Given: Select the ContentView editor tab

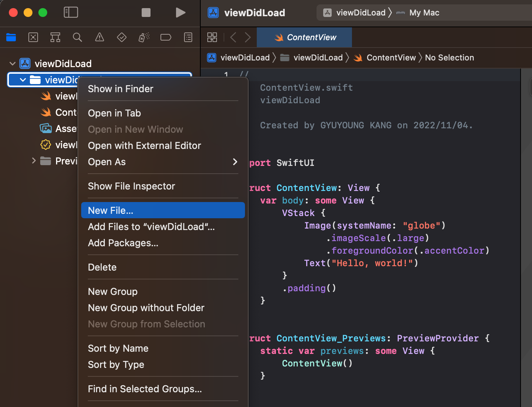Looking at the screenshot, I should [304, 37].
